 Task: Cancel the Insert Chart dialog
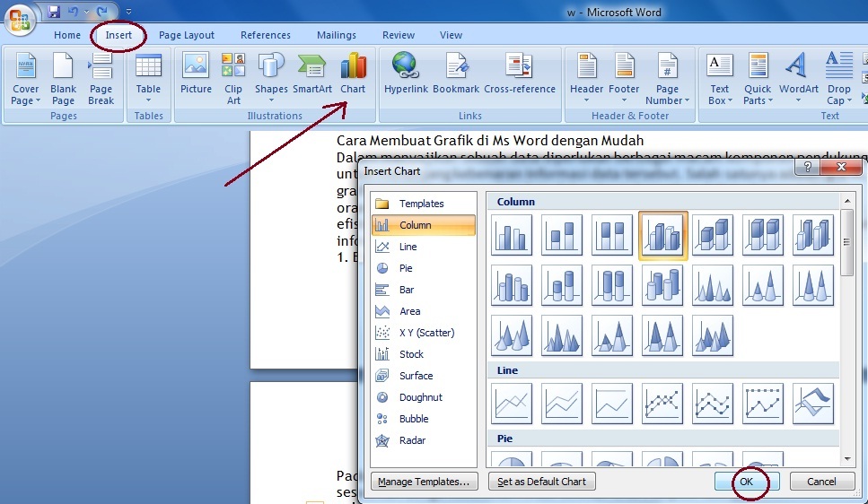click(x=821, y=482)
